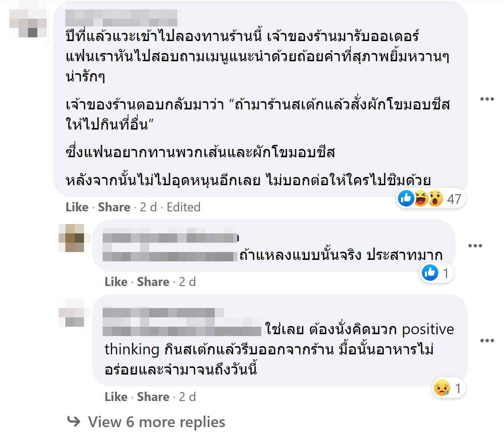The height and width of the screenshot is (435, 504).
Task: Open the three-dot options menu of the first reply
Action: coord(475,246)
